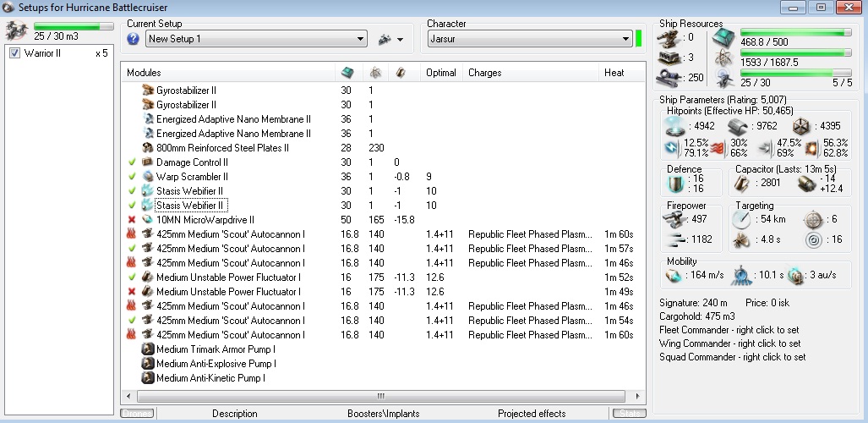The height and width of the screenshot is (423, 868).
Task: Click the thermal resistance flame icon
Action: click(718, 148)
